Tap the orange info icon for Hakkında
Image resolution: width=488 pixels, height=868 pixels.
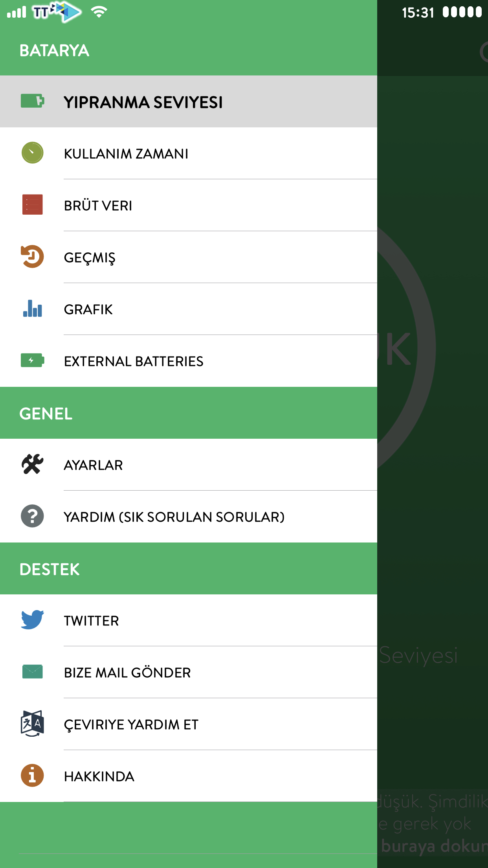pos(32,775)
